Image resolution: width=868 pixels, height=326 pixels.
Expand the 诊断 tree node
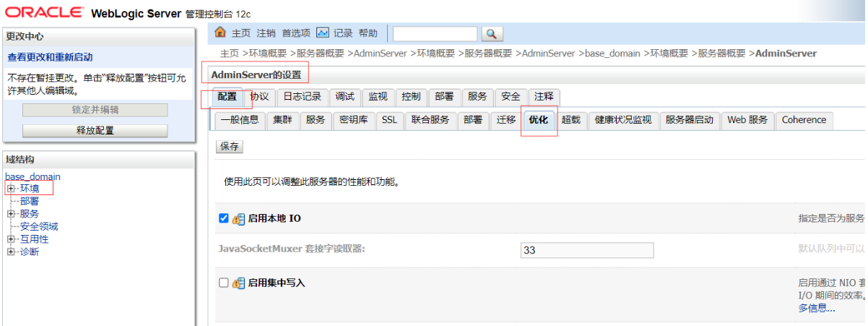[11, 252]
